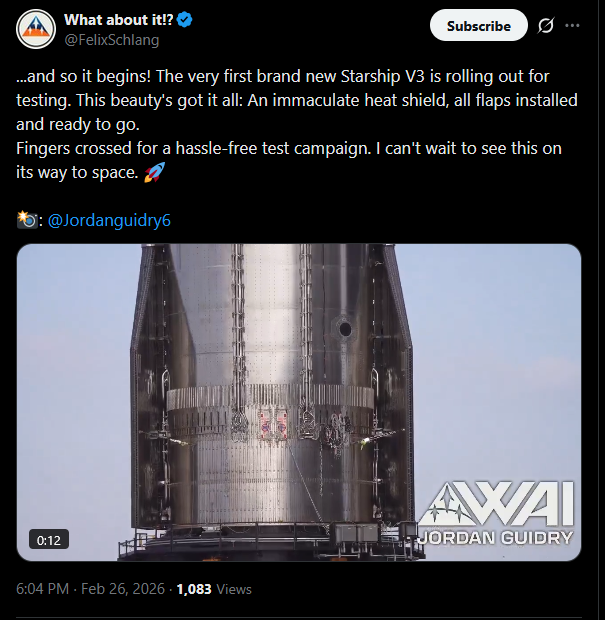The height and width of the screenshot is (620, 605).
Task: Open the 6:04 PM timestamp link
Action: click(42, 589)
